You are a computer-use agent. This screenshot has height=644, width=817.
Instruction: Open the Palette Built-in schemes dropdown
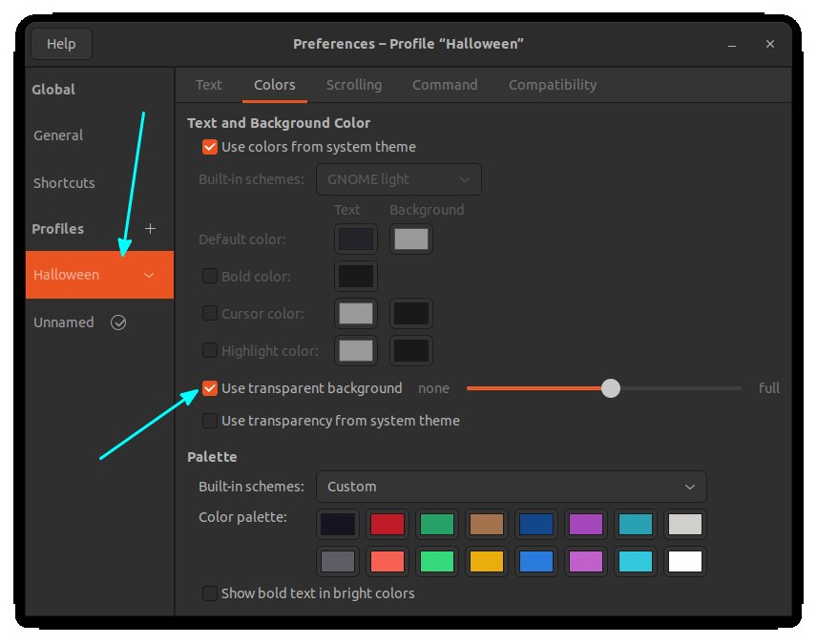[511, 487]
